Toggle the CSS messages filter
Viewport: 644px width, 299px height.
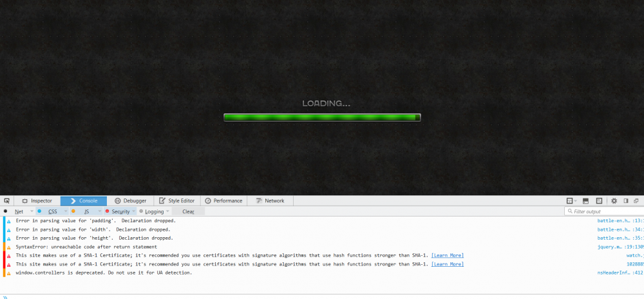pyautogui.click(x=52, y=211)
